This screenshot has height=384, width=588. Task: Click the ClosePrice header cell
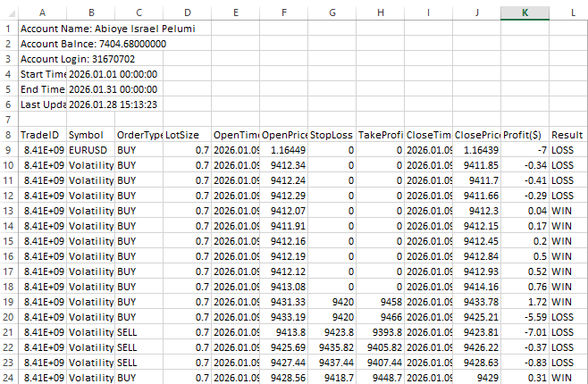(x=476, y=135)
